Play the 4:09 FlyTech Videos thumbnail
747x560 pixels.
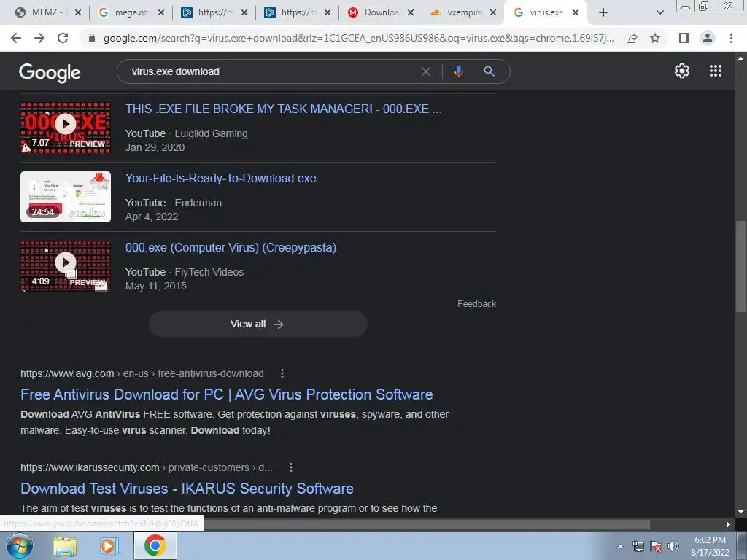65,265
